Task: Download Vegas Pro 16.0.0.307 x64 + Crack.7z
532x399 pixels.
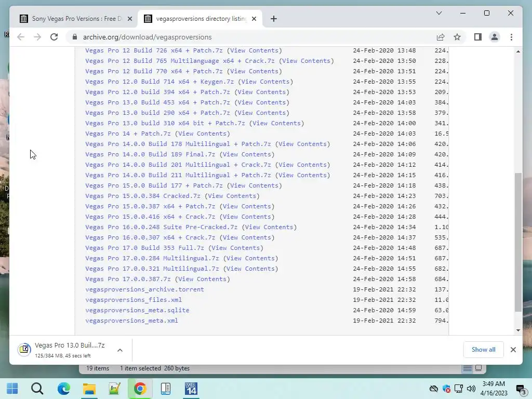Action: pyautogui.click(x=150, y=237)
